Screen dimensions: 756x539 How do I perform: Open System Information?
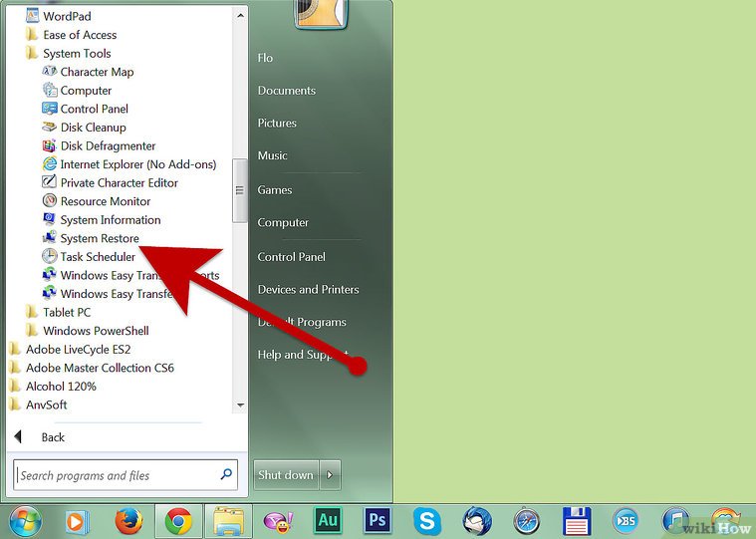pos(102,220)
